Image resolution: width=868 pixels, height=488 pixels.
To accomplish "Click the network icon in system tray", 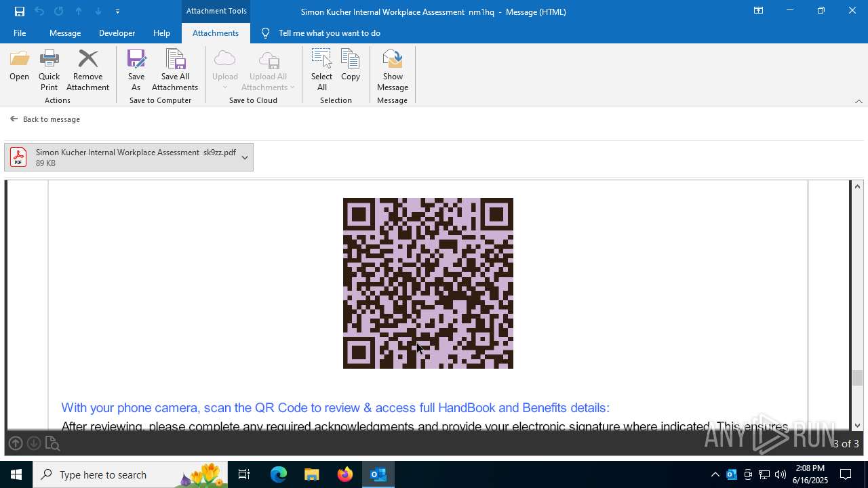I will (764, 474).
